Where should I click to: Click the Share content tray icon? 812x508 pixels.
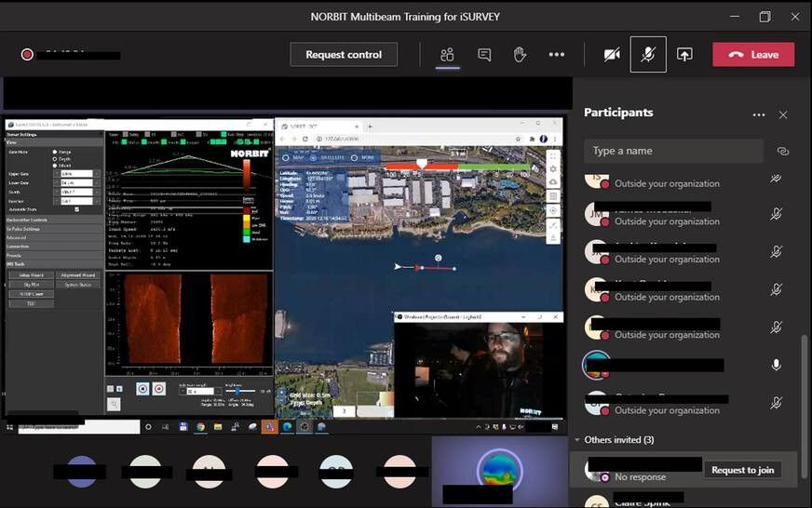click(684, 54)
